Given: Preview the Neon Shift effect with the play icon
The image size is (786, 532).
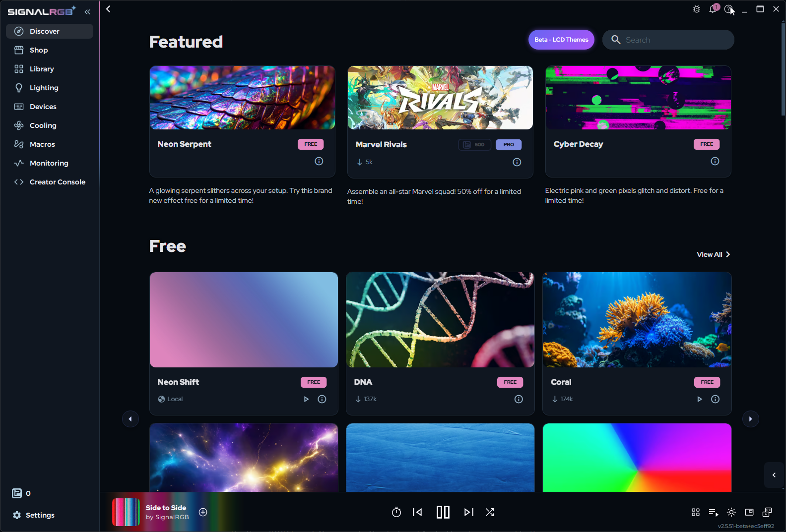Looking at the screenshot, I should 306,399.
